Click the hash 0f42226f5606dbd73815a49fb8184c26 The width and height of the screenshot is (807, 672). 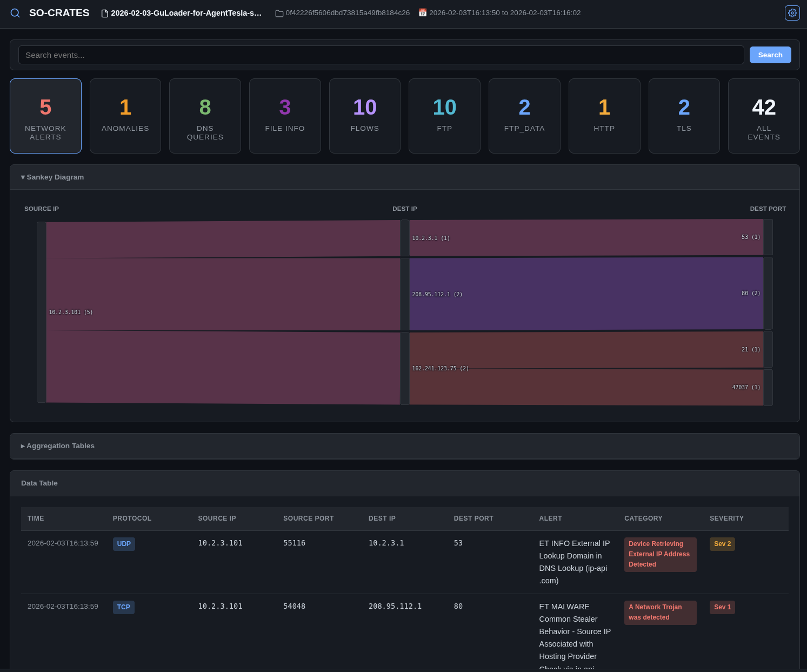(x=348, y=12)
